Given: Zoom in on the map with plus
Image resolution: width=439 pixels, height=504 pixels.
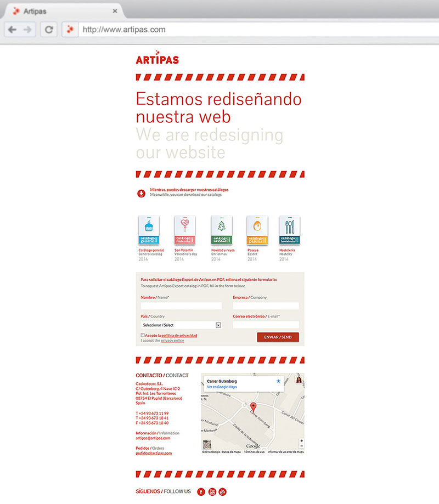Looking at the screenshot, I should point(301,440).
